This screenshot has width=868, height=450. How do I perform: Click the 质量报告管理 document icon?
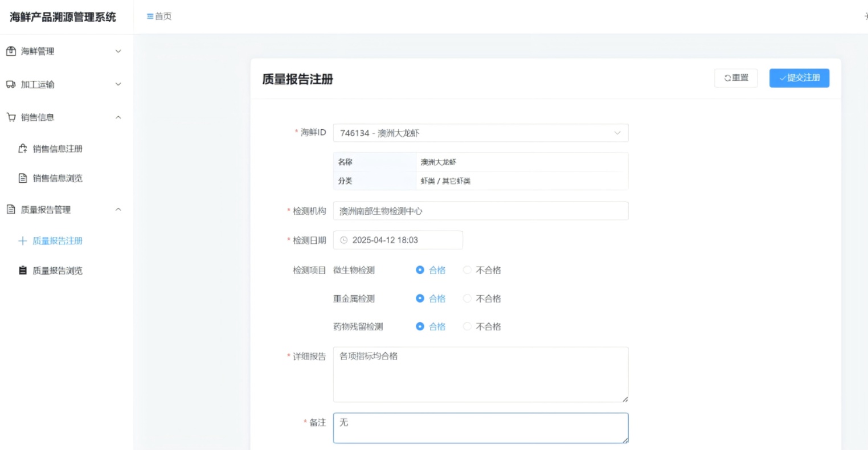pos(11,210)
